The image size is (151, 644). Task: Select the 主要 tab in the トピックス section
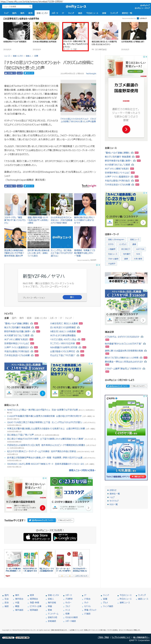(x=7, y=318)
